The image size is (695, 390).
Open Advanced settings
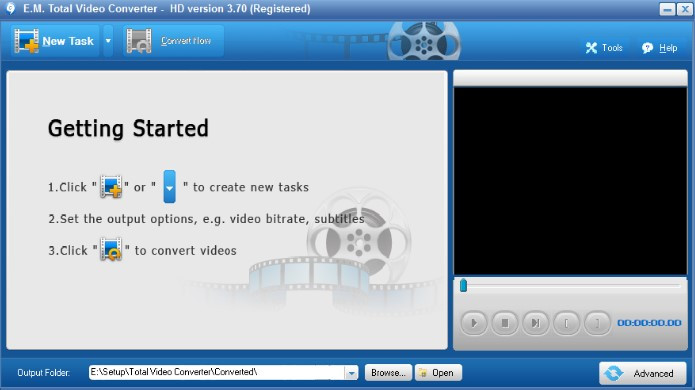[643, 373]
